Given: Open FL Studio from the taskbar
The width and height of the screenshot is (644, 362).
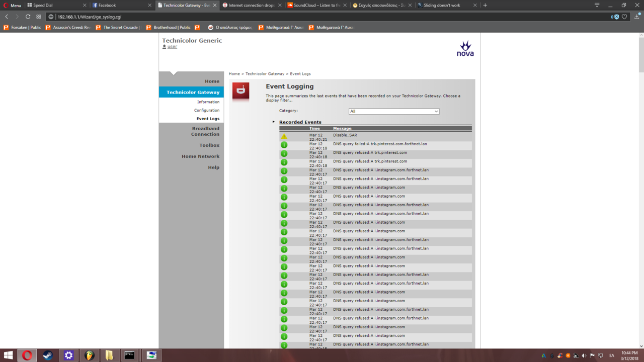Looking at the screenshot, I should pos(89,355).
